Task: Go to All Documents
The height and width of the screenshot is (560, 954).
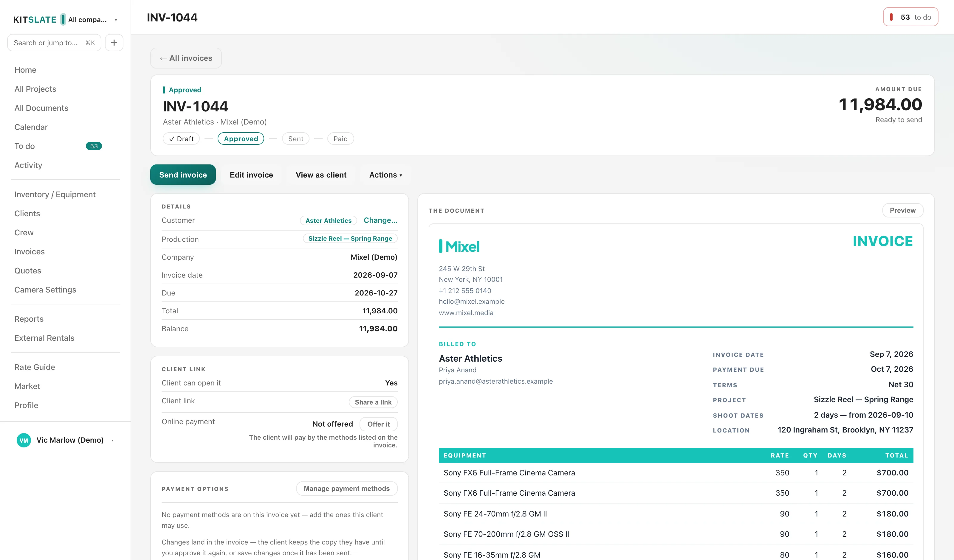Action: 41,108
